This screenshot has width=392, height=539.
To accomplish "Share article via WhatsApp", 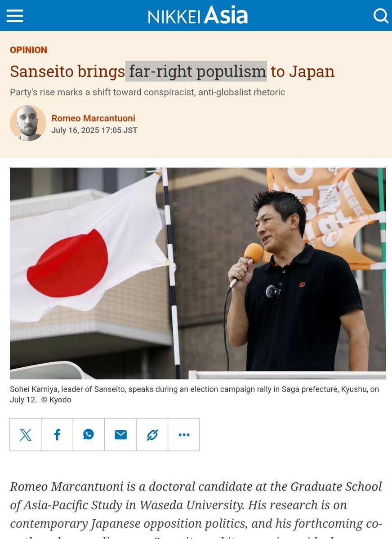I will (x=89, y=435).
